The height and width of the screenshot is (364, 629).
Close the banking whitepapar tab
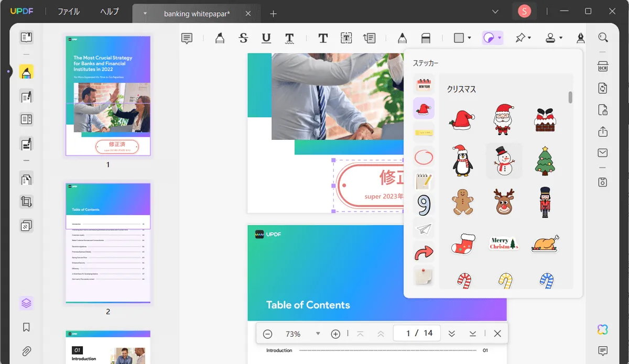tap(248, 14)
